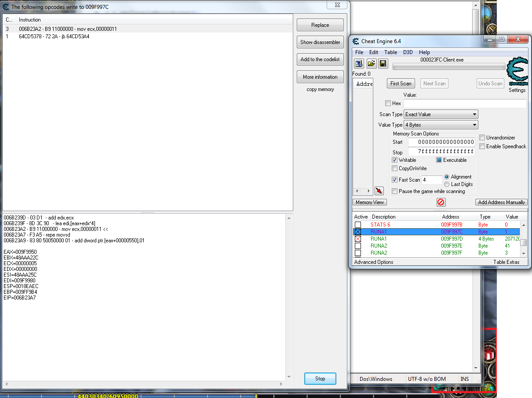The image size is (532, 398).
Task: Click the address list scrollbar down arrow
Action: [x=523, y=253]
